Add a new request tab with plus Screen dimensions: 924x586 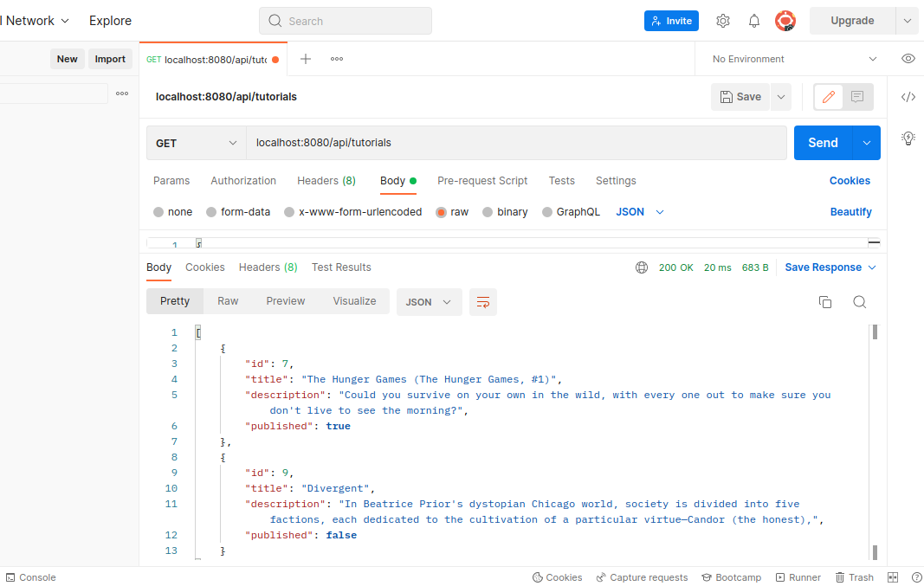pos(305,59)
